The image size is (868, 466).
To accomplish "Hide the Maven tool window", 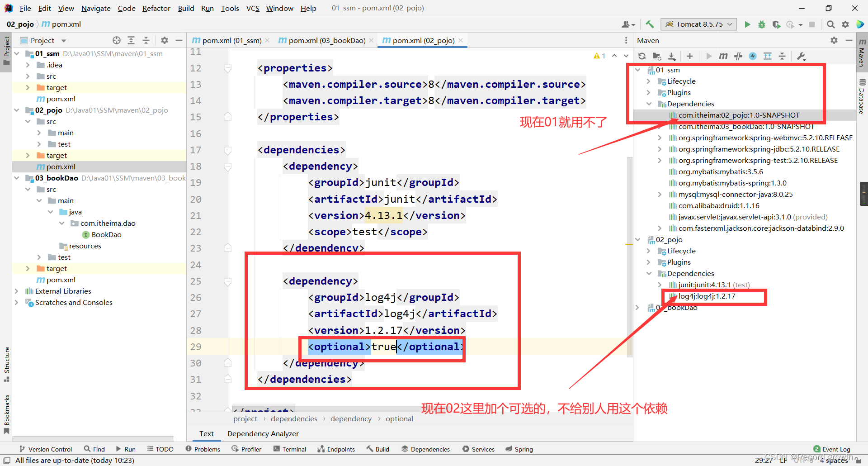I will click(x=849, y=40).
